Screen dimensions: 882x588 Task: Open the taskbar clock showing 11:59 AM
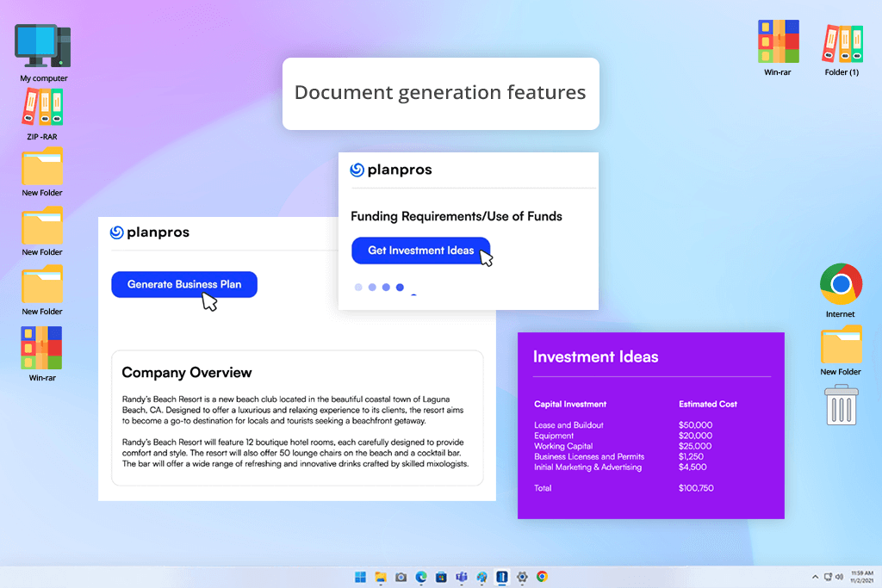[x=861, y=577]
